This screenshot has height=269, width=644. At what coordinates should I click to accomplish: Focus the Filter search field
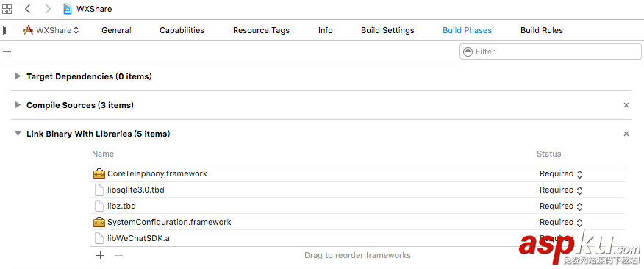551,51
